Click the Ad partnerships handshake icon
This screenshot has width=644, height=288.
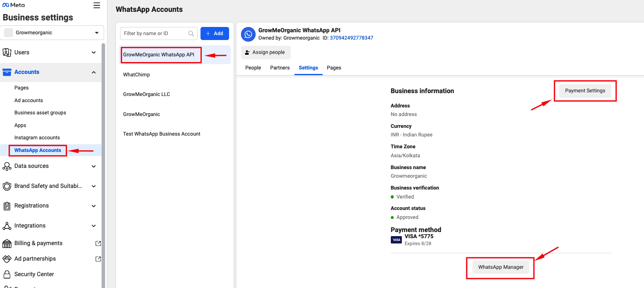click(7, 259)
